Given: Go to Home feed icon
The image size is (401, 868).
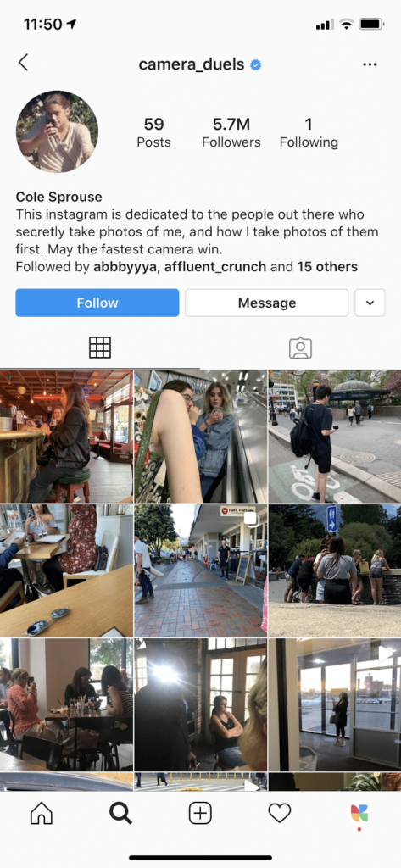Looking at the screenshot, I should [x=42, y=813].
